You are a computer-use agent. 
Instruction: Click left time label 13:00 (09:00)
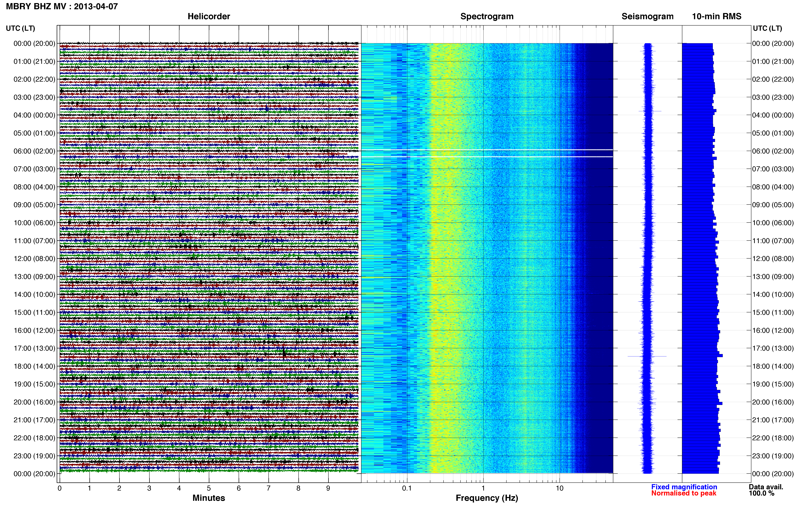(x=34, y=277)
